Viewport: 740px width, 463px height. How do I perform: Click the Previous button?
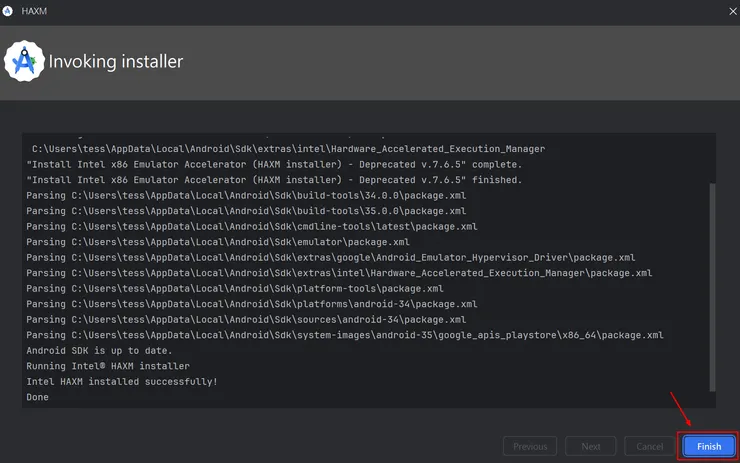coord(530,446)
